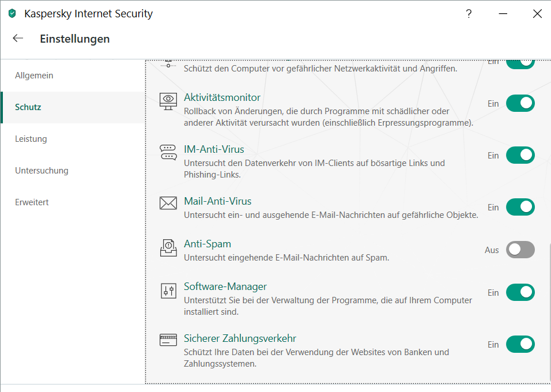Select the Untersuchung sidebar item
551x392 pixels.
point(41,171)
